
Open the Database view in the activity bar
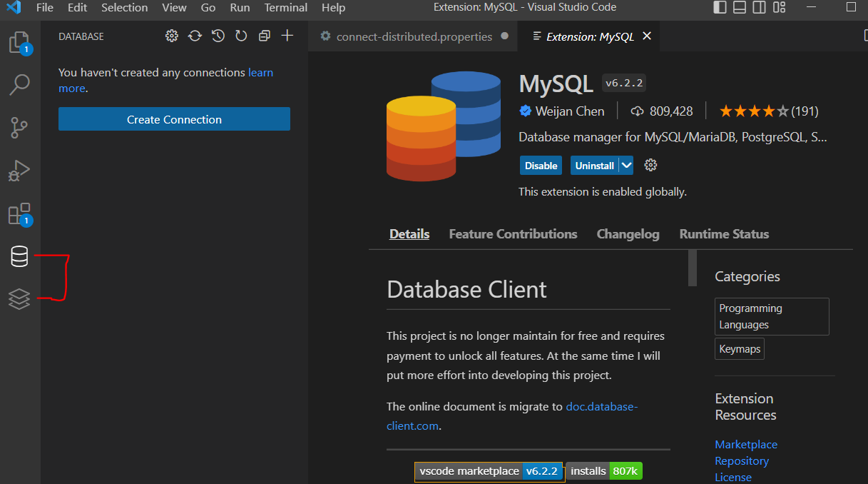19,256
